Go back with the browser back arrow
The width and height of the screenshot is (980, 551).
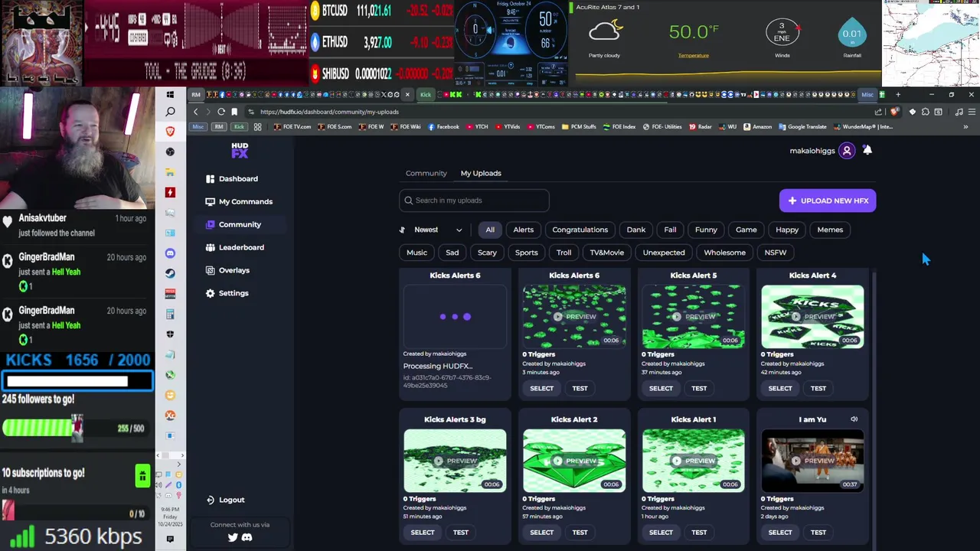tap(195, 112)
